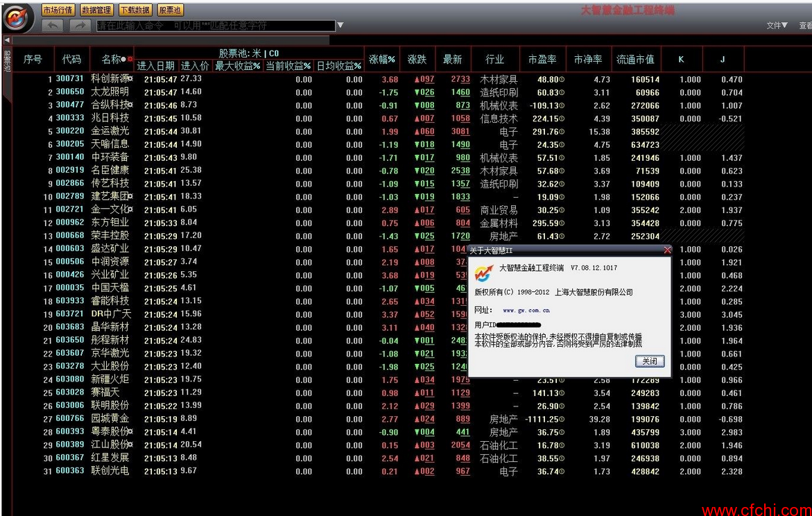Click the Dazhihui logo at top left
The image size is (812, 516).
coord(18,18)
